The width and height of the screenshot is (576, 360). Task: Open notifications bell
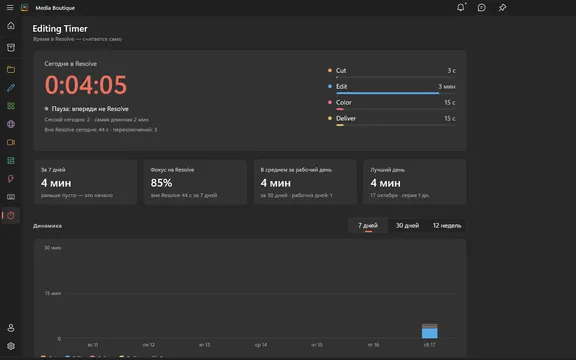click(461, 7)
